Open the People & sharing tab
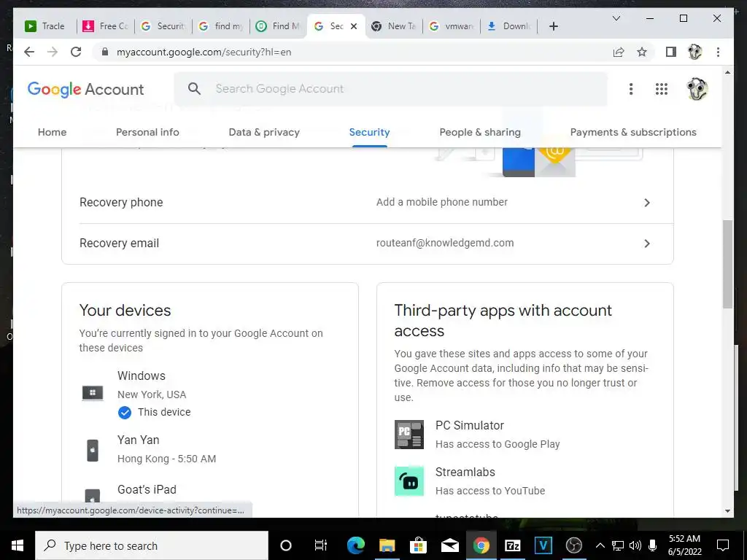This screenshot has height=560, width=747. (480, 133)
